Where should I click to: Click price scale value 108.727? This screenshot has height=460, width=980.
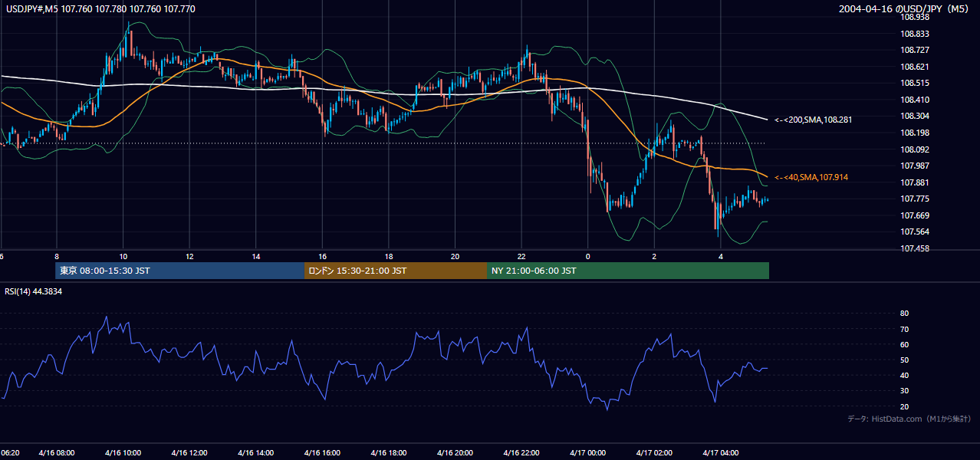click(x=916, y=50)
